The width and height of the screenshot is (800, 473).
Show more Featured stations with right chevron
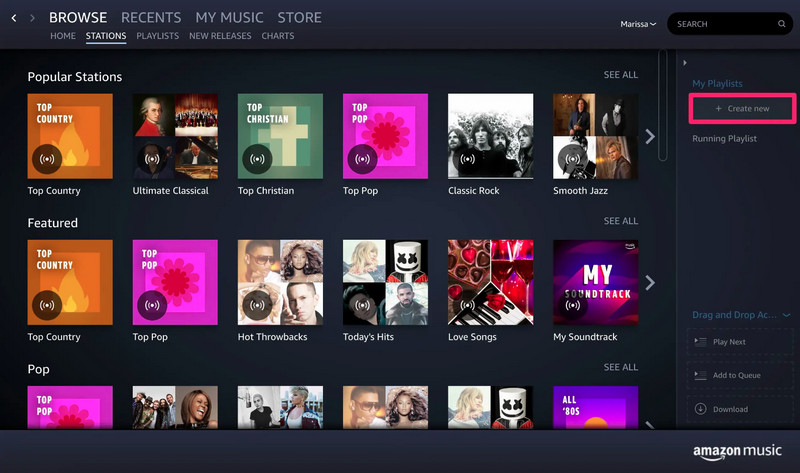[649, 283]
